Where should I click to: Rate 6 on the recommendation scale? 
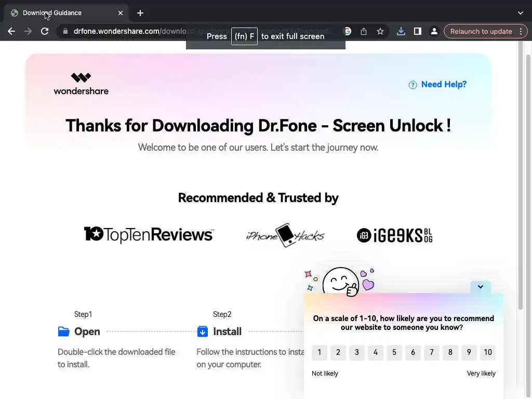pos(413,352)
